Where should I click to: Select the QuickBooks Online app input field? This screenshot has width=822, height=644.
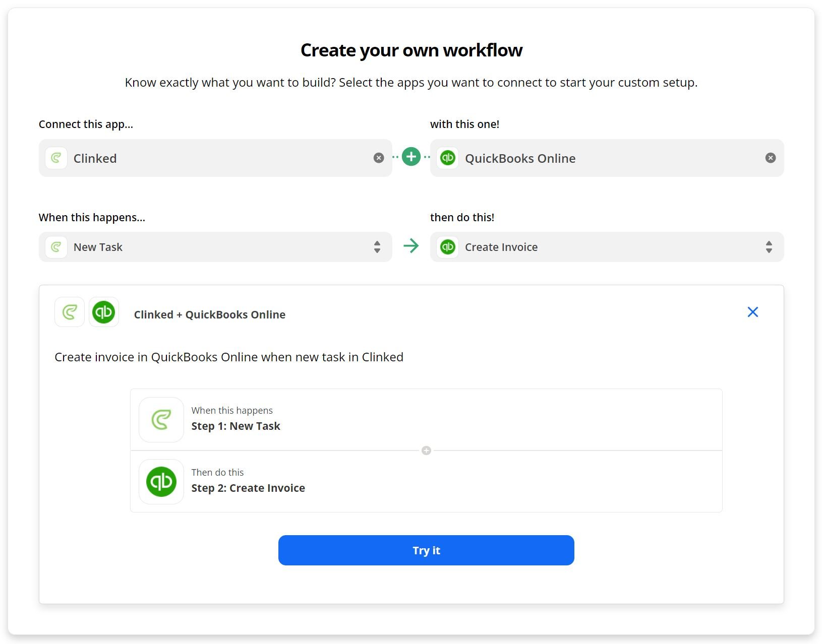(607, 158)
